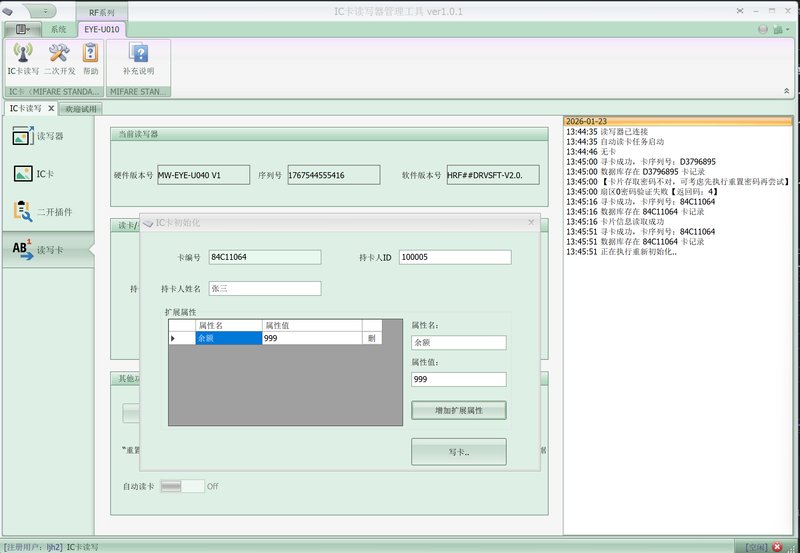
Task: Toggle the 自动读卡 switch
Action: 182,486
